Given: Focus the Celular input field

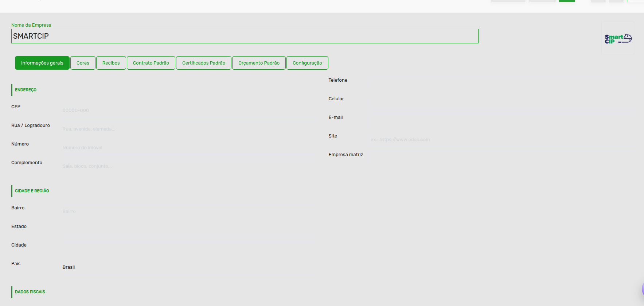Looking at the screenshot, I should click(x=501, y=102).
